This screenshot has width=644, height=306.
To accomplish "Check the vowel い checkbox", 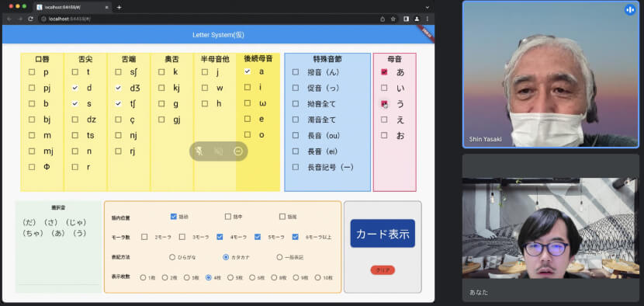I will [x=384, y=88].
